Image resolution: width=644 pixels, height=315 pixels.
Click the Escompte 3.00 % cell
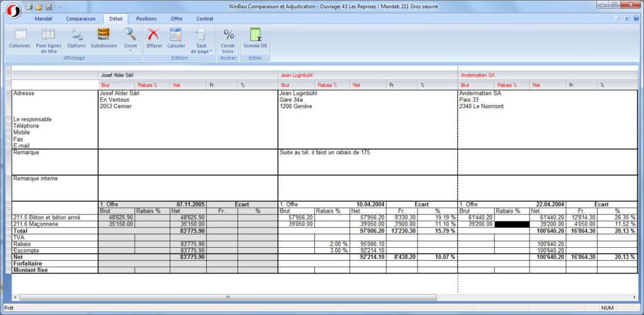[x=332, y=250]
